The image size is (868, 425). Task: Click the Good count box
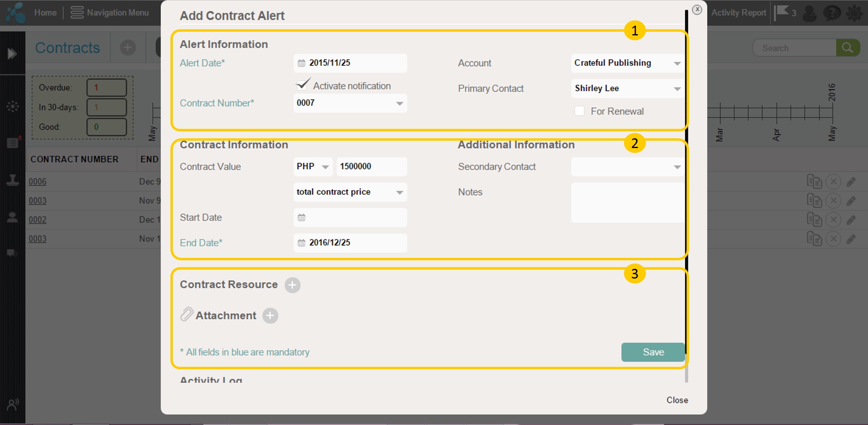(107, 127)
